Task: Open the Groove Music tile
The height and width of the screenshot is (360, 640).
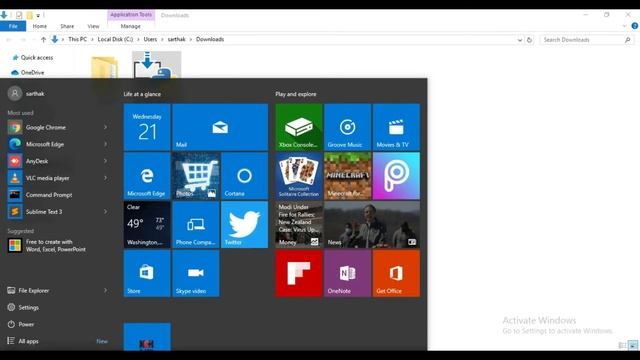Action: pos(347,127)
